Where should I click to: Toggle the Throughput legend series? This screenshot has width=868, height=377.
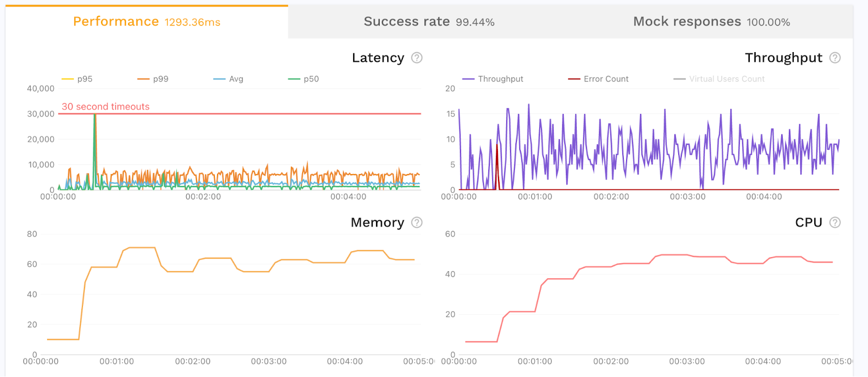pyautogui.click(x=493, y=79)
